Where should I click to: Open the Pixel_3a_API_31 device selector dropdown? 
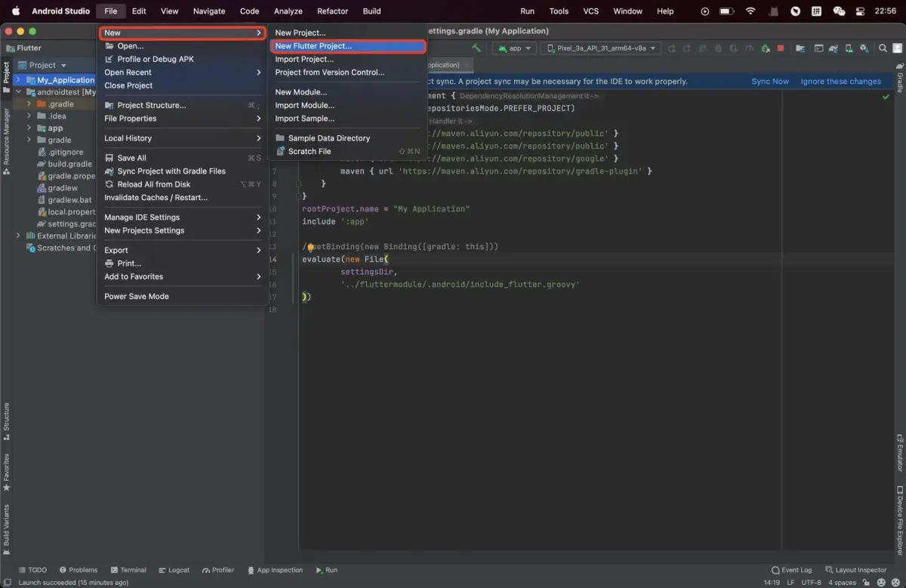(602, 48)
